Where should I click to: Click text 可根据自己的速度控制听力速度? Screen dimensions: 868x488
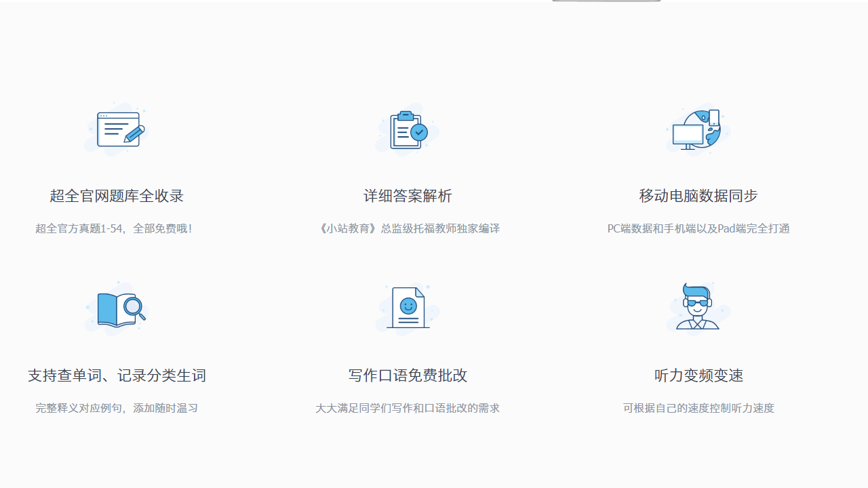click(698, 408)
